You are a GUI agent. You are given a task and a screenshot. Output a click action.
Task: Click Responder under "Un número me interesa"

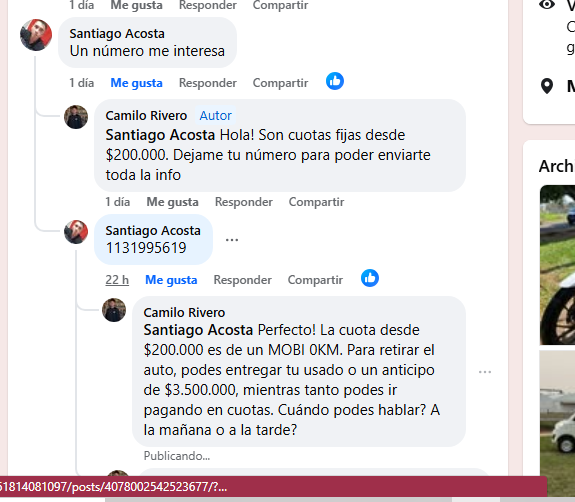pos(208,83)
